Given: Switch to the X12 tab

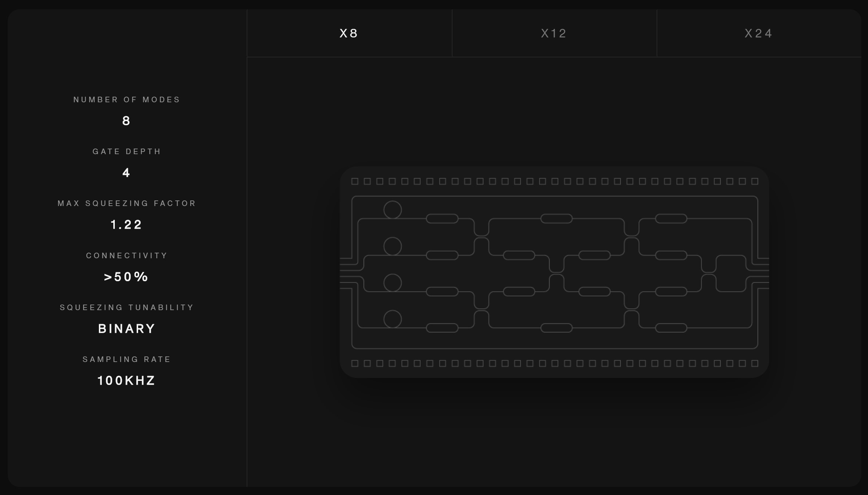Looking at the screenshot, I should [554, 33].
